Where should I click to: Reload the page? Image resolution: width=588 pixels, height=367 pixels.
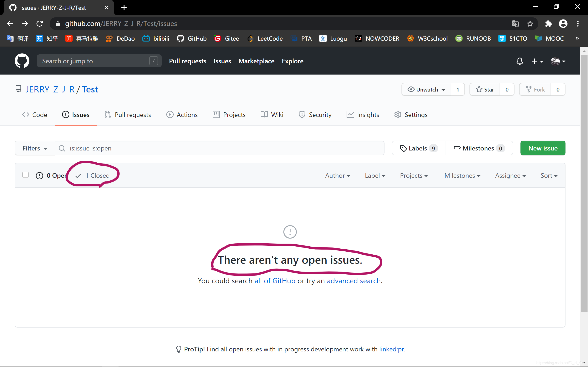tap(40, 24)
